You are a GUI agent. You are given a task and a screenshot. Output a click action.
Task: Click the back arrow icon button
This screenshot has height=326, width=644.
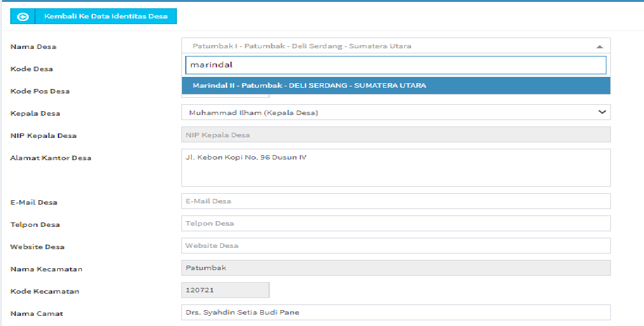pos(22,17)
